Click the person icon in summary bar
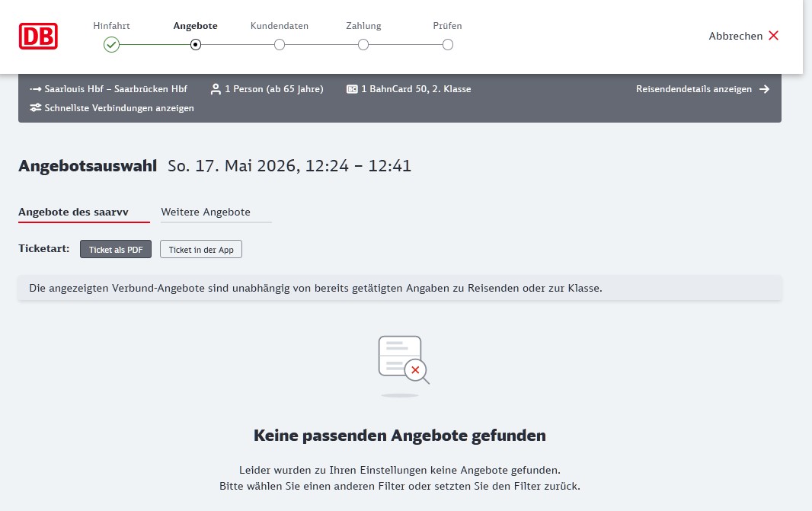812x511 pixels. pos(216,89)
